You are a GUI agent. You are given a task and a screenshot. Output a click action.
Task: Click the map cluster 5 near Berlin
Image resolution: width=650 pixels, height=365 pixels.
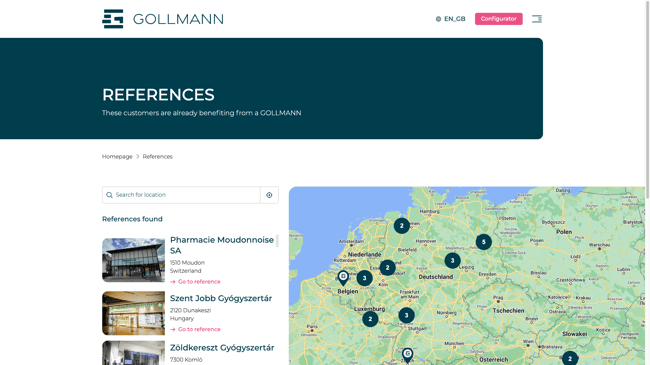pyautogui.click(x=484, y=242)
